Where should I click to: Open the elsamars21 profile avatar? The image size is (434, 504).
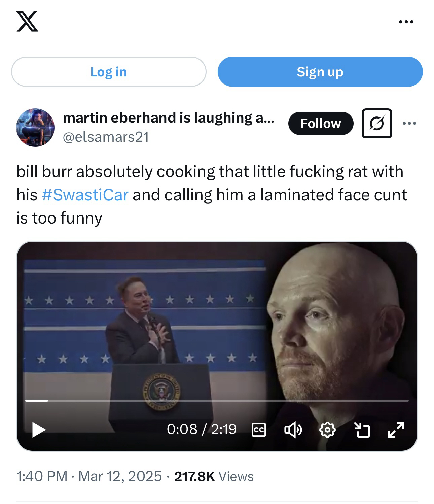point(35,127)
